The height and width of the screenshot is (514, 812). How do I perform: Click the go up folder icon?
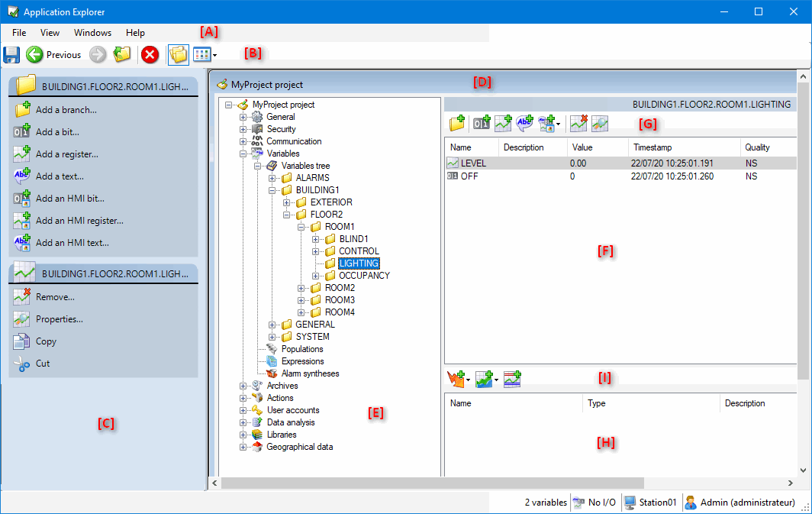[x=121, y=54]
